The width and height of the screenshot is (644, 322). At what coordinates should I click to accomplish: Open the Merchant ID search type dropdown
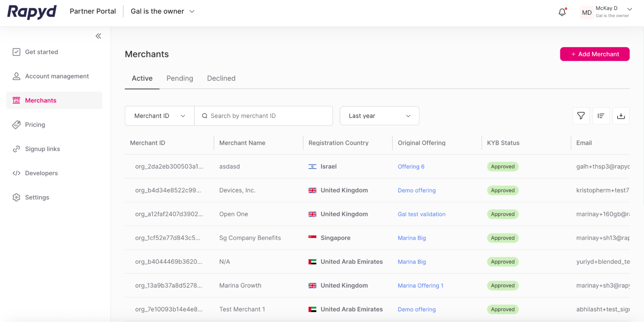pos(159,115)
